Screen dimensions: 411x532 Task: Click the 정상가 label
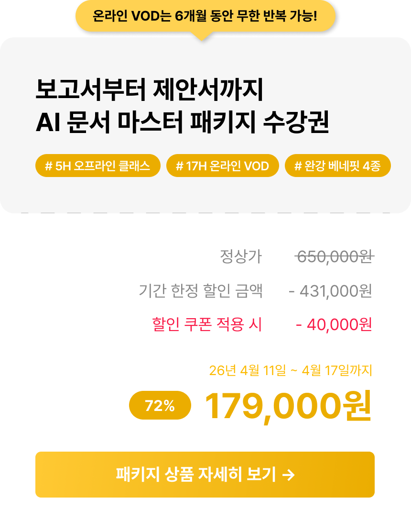click(240, 257)
